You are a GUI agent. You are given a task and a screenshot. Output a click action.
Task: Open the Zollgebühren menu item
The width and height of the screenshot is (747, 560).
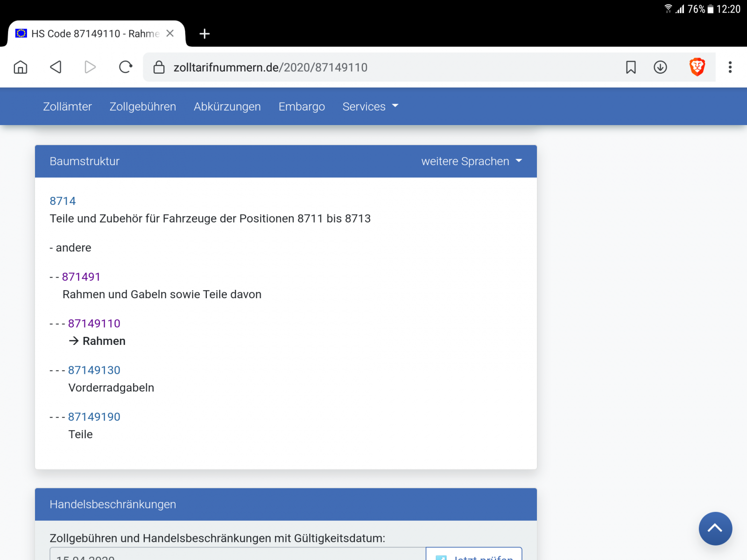coord(143,106)
